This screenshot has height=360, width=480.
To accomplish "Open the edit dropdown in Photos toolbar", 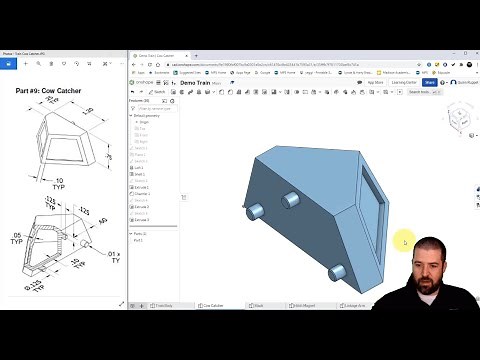I will click(107, 63).
